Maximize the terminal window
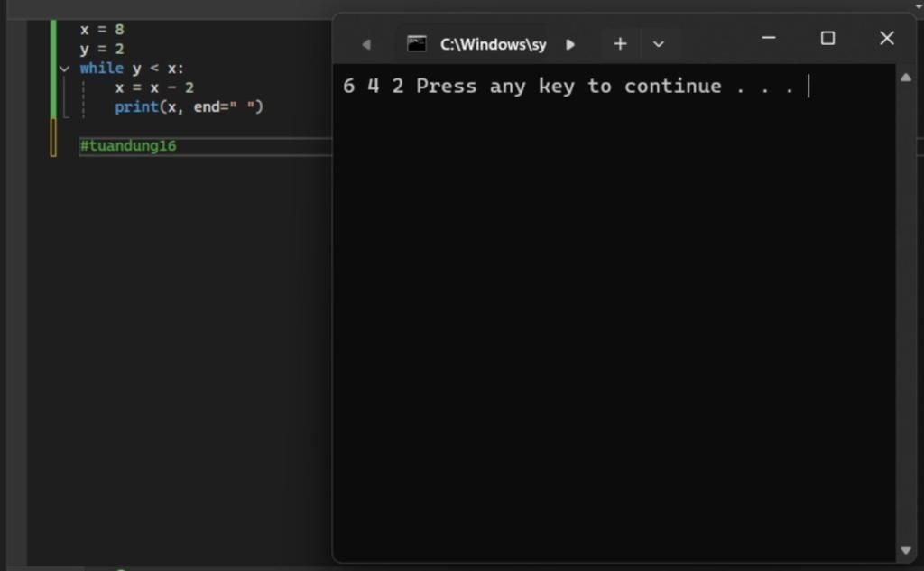The width and height of the screenshot is (924, 571). [827, 38]
